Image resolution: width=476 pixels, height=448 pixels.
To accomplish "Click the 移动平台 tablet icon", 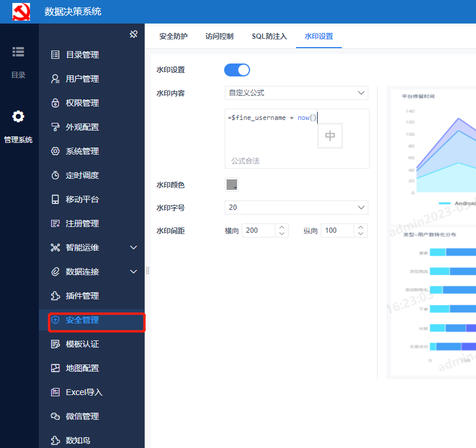I will click(x=55, y=199).
